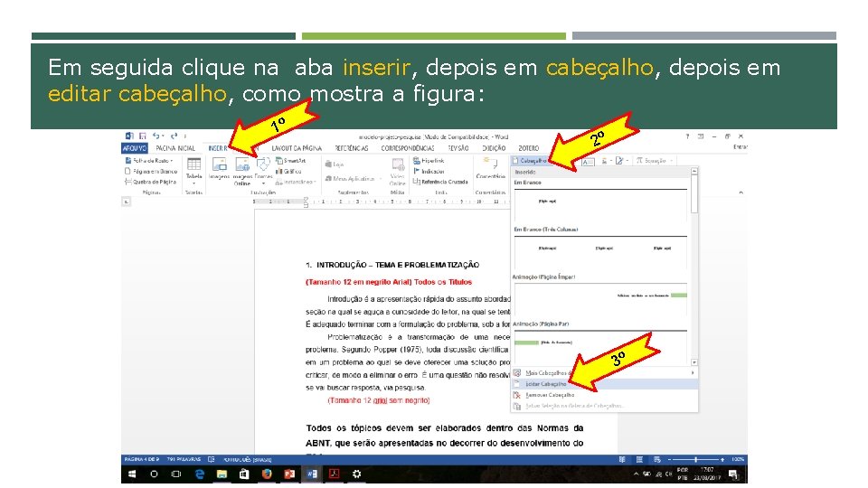Open the Equação dropdown
Image resolution: width=868 pixels, height=488 pixels.
(x=655, y=161)
